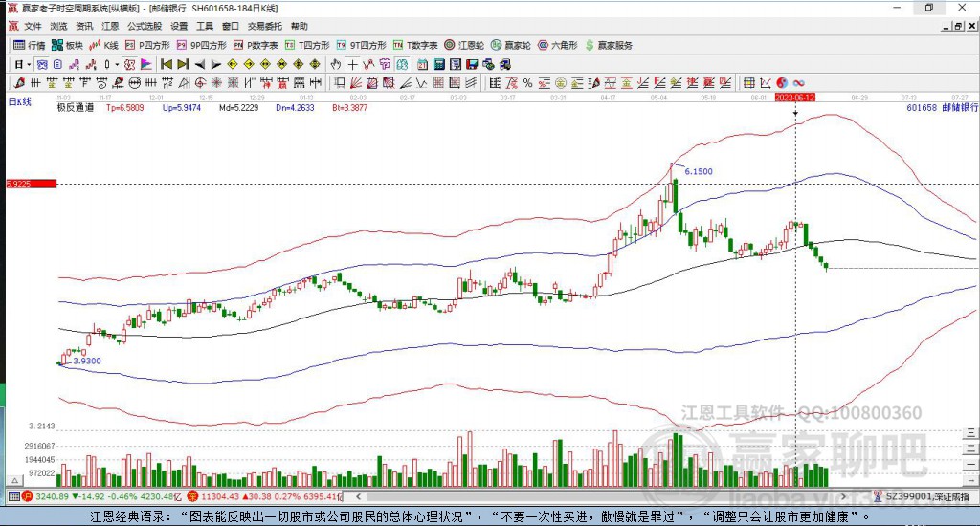Click the Dn=4.2633 value
The width and height of the screenshot is (980, 526).
pyautogui.click(x=295, y=107)
